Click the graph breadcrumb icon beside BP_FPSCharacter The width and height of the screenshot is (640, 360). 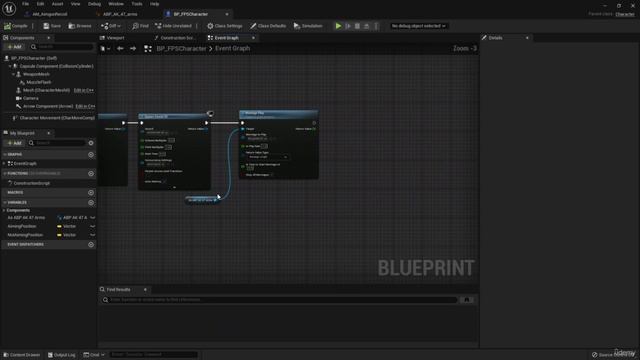pyautogui.click(x=148, y=49)
